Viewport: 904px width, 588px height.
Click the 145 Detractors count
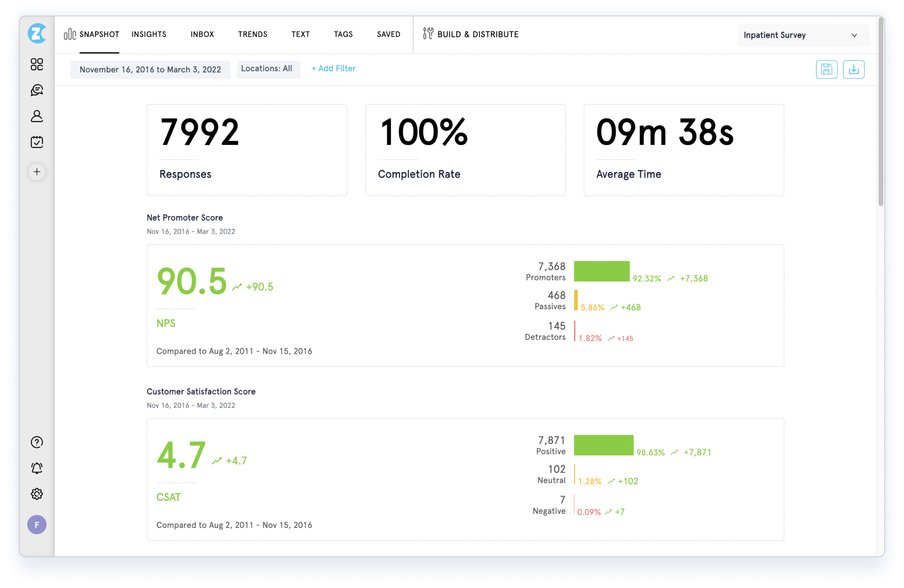(557, 326)
